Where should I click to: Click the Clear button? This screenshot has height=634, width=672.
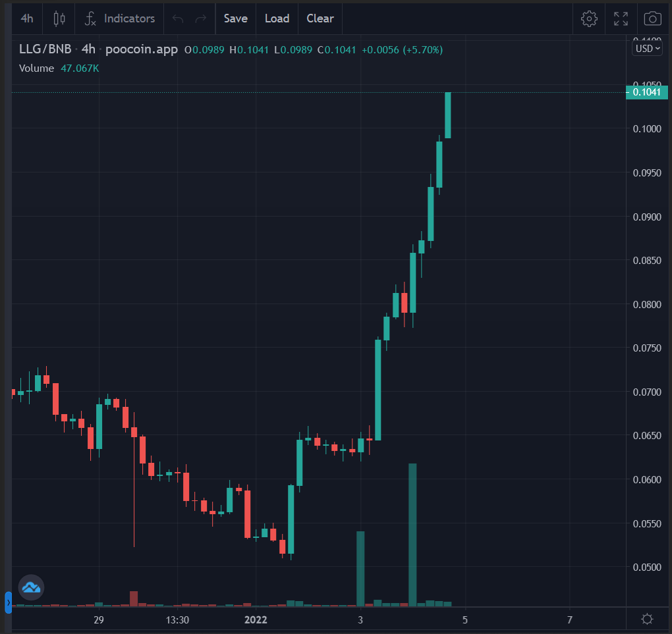click(x=320, y=18)
